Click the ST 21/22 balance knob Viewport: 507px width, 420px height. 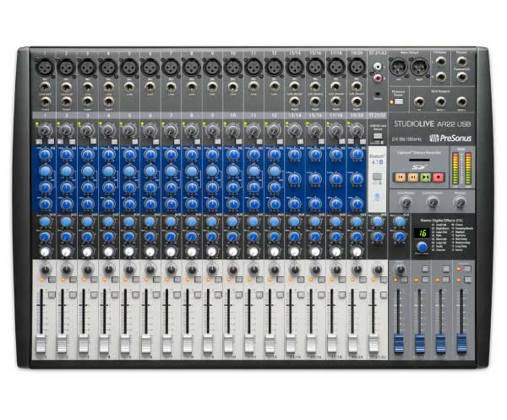click(378, 269)
